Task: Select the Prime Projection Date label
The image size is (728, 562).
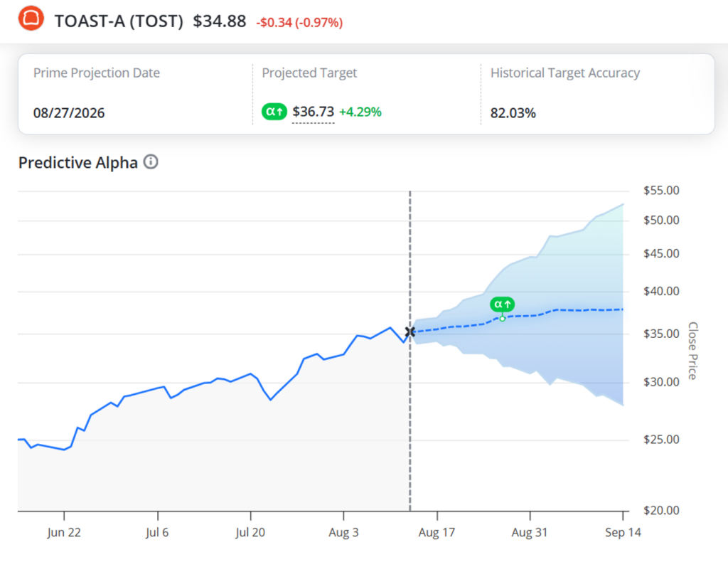Action: tap(97, 73)
